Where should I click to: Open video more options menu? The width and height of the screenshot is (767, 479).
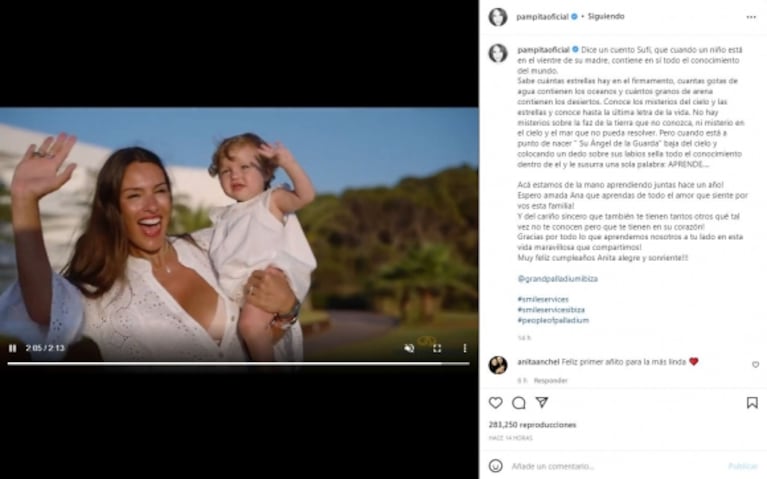[x=464, y=348]
